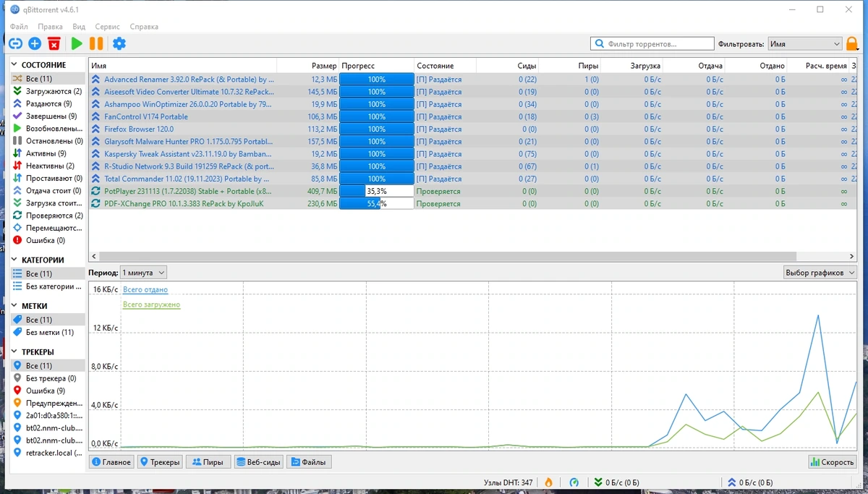The width and height of the screenshot is (868, 494).
Task: Select the Предупрежден... tracker filter
Action: 48,403
